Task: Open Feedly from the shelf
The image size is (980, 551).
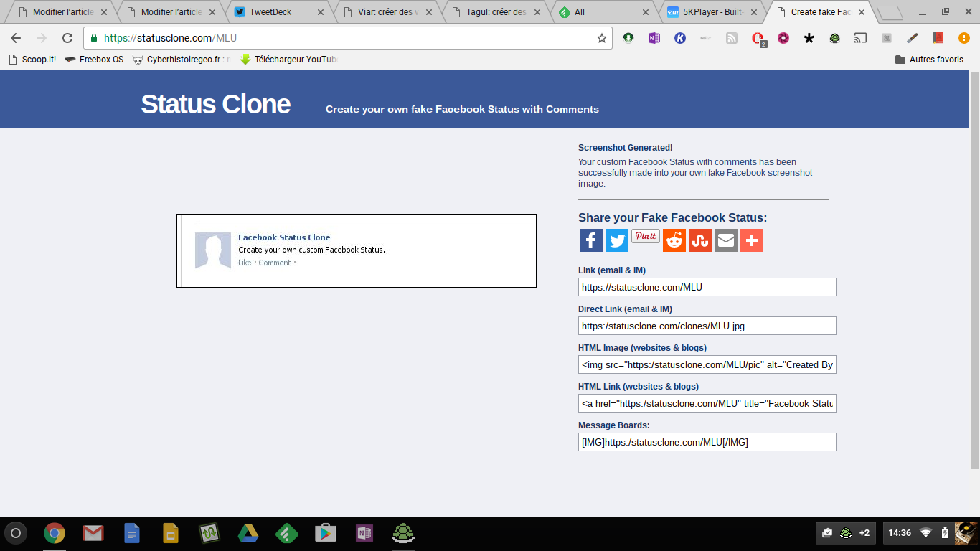Action: [287, 533]
